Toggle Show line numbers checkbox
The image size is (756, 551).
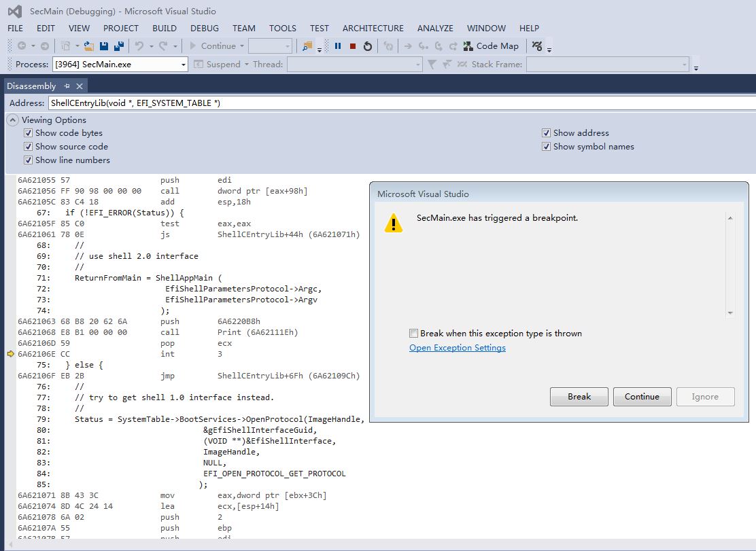tap(29, 160)
